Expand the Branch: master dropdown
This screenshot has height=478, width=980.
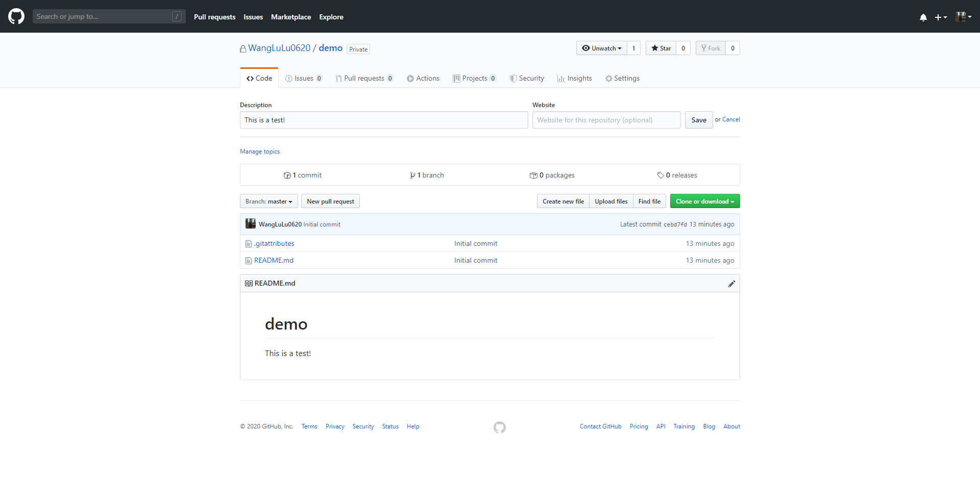coord(269,201)
